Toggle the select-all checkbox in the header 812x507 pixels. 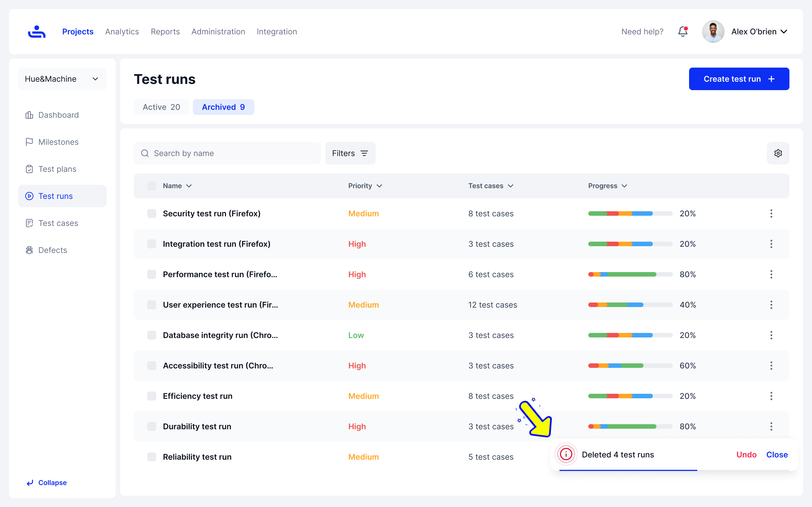(x=152, y=186)
